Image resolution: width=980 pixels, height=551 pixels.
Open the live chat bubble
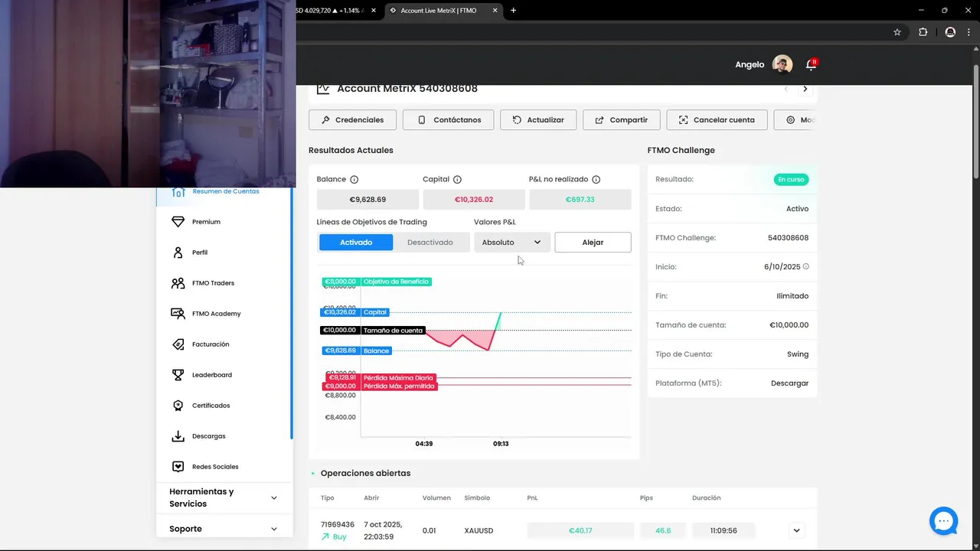click(x=943, y=521)
